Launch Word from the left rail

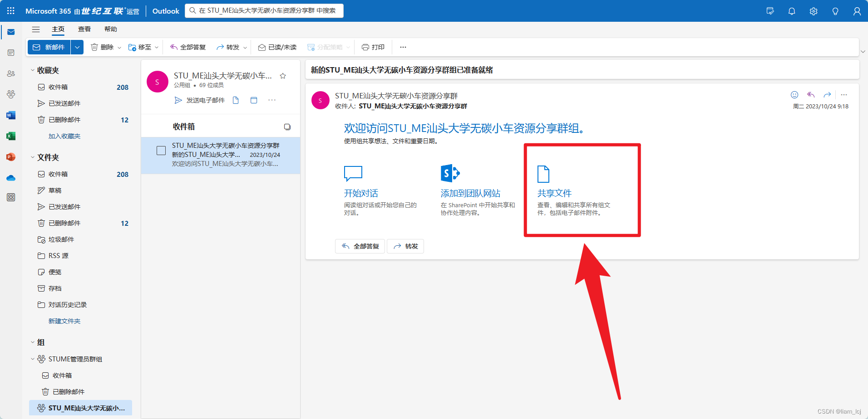pyautogui.click(x=11, y=115)
